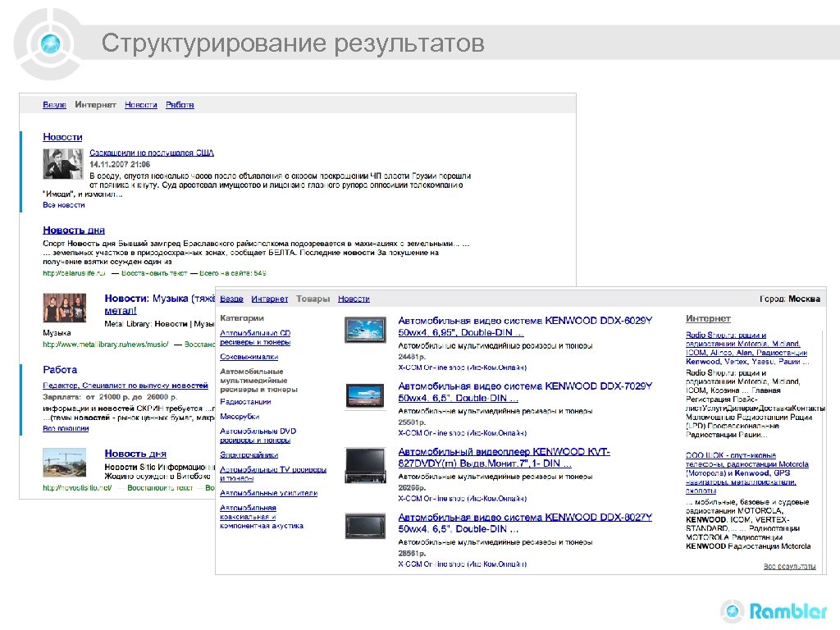
Task: Open the Редактор, Специалист по выпуску новостей vacancy
Action: click(x=126, y=386)
